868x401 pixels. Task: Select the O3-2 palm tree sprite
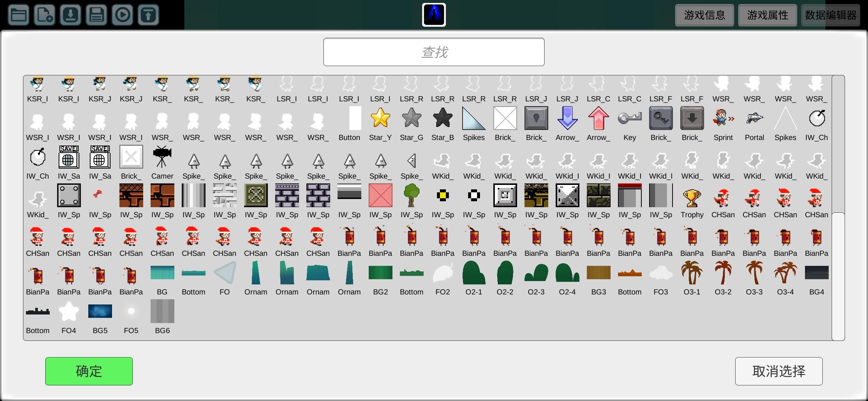(x=723, y=273)
